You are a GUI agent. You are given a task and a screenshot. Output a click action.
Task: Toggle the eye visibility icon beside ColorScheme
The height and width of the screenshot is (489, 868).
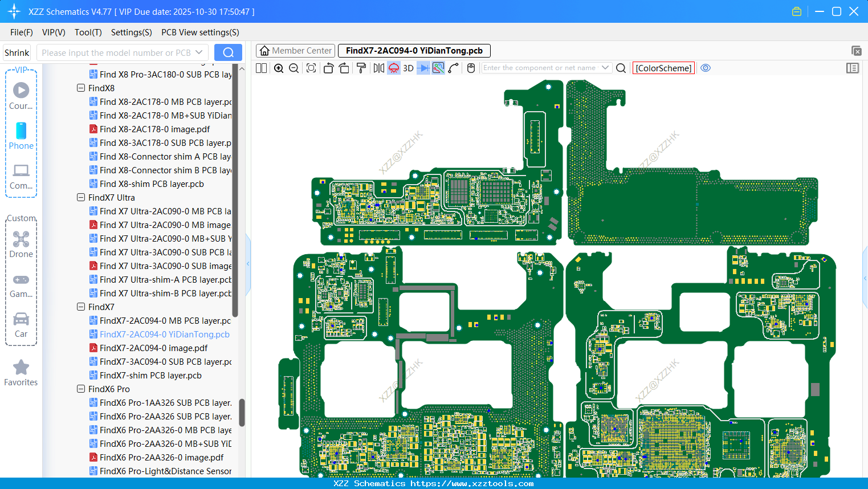706,68
